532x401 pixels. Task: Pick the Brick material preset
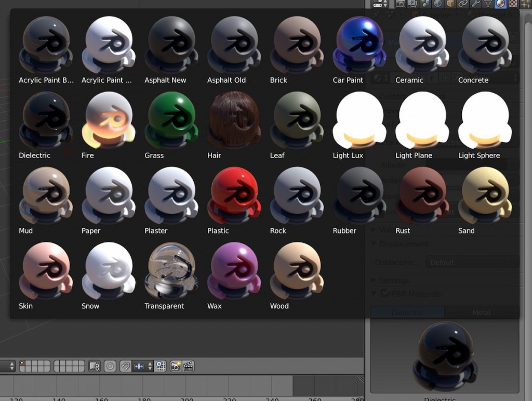tap(297, 50)
